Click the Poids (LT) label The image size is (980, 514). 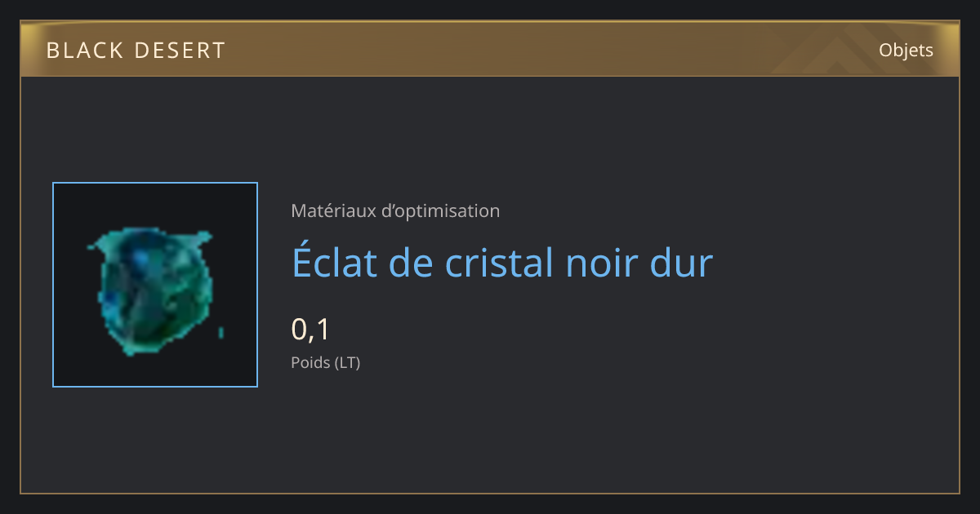[x=326, y=362]
